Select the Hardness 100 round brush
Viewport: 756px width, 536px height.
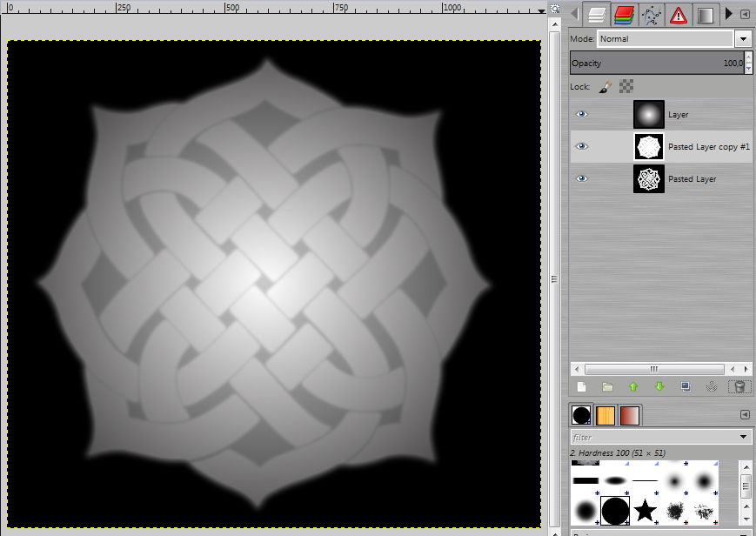[615, 511]
